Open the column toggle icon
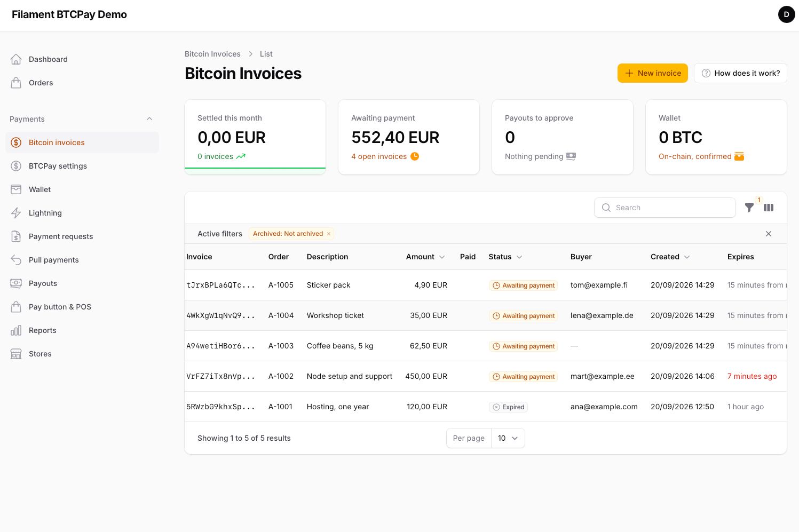This screenshot has height=532, width=799. (x=769, y=208)
